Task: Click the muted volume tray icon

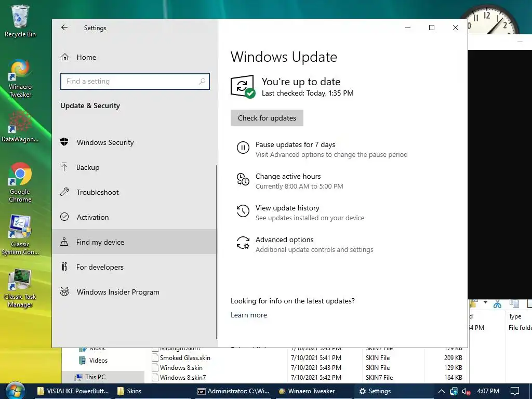Action: coord(466,391)
